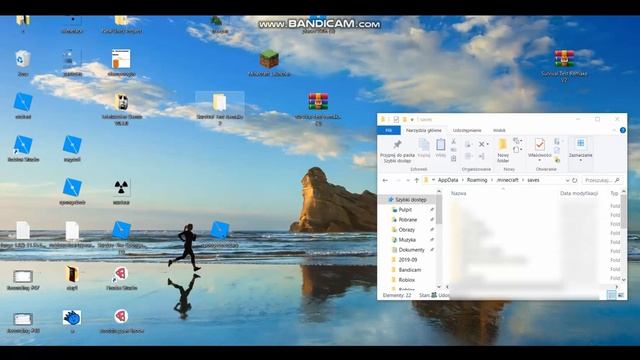Click AppData in the address breadcrumb

448,180
